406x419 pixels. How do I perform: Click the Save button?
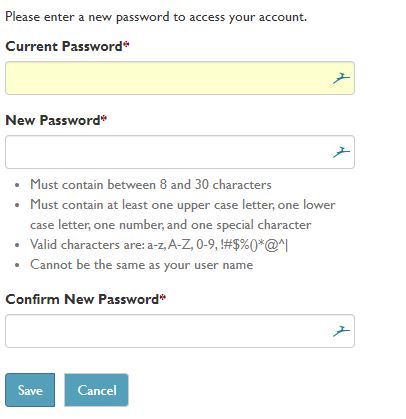[x=30, y=390]
